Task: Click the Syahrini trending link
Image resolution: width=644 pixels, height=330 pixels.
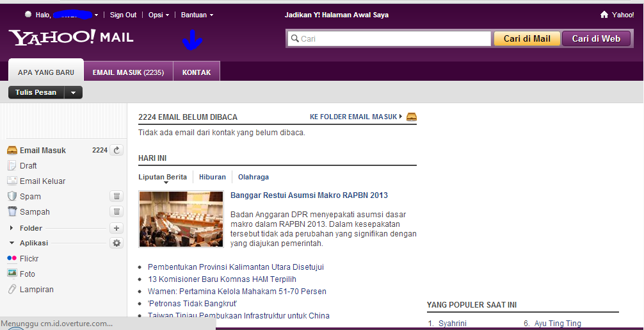Action: click(453, 324)
